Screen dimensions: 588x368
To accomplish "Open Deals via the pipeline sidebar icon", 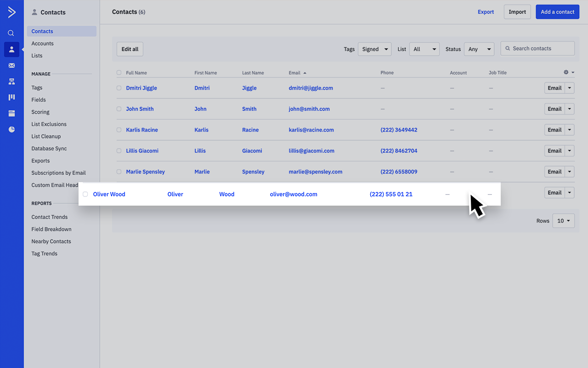I will [11, 97].
